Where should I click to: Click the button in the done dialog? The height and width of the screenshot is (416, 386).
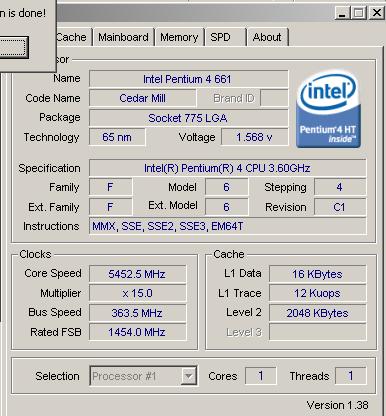tap(13, 47)
